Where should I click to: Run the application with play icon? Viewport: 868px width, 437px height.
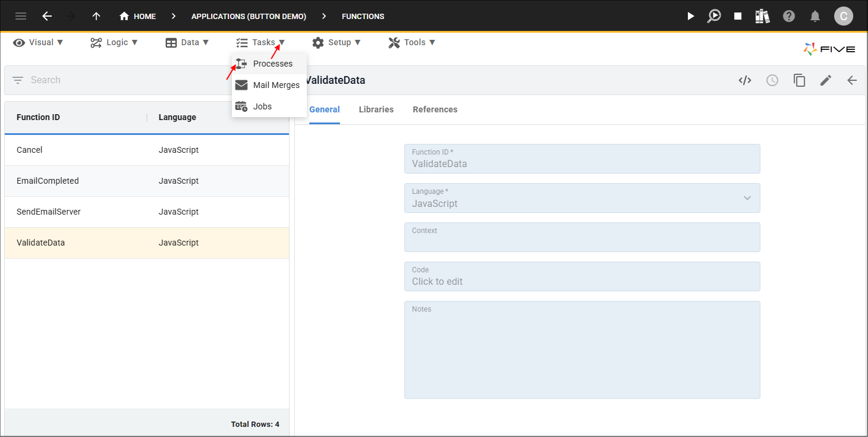(x=690, y=16)
